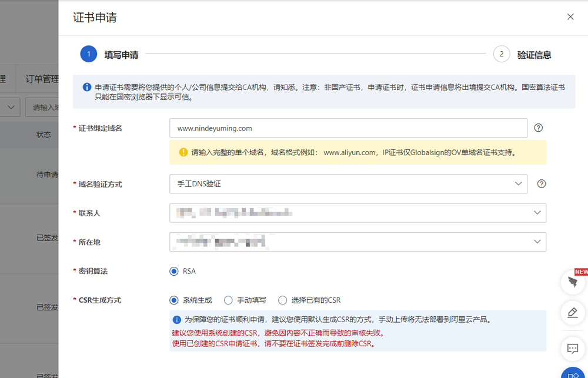Open the chat message bubble icon

573,348
